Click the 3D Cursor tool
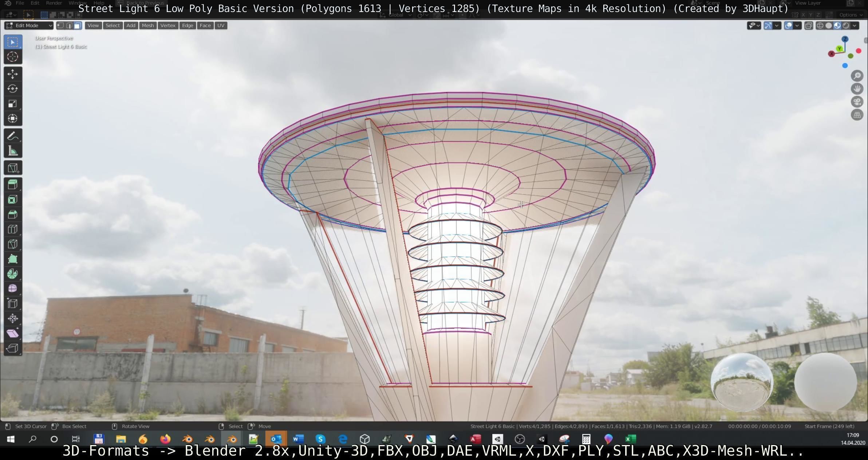This screenshot has height=460, width=868. (x=13, y=57)
